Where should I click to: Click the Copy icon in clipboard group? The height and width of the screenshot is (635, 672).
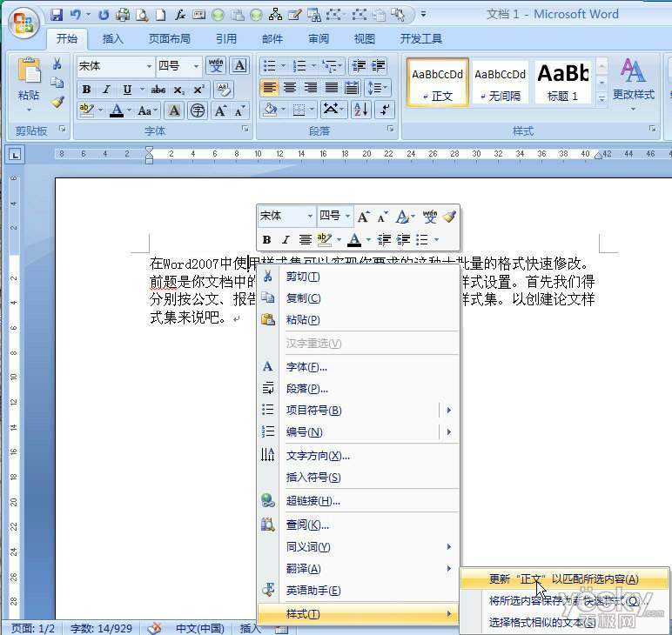57,83
